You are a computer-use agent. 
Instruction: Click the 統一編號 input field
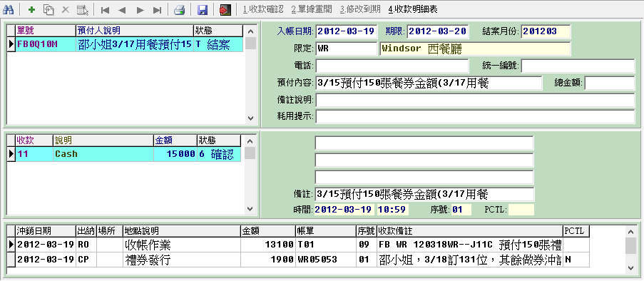pos(578,66)
